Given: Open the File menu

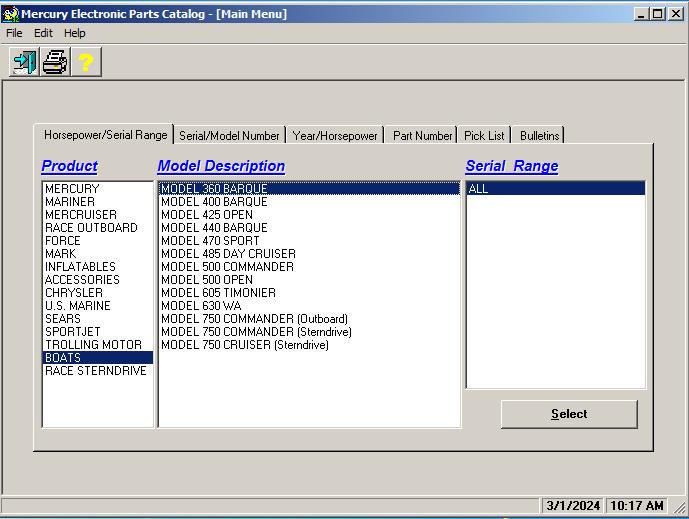Looking at the screenshot, I should pos(14,33).
